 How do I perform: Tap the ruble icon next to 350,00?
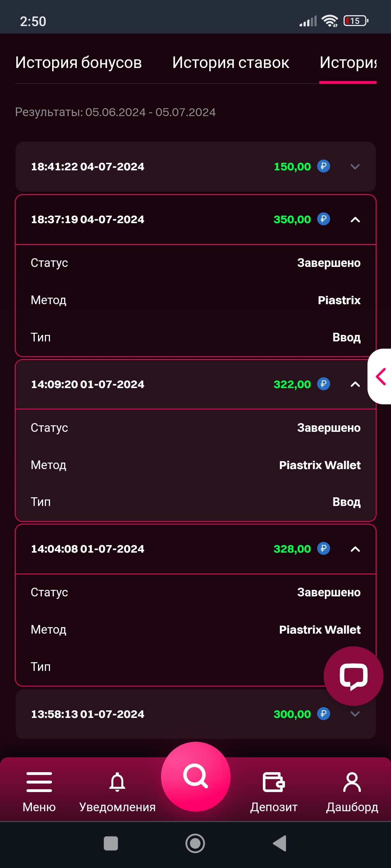coord(323,219)
